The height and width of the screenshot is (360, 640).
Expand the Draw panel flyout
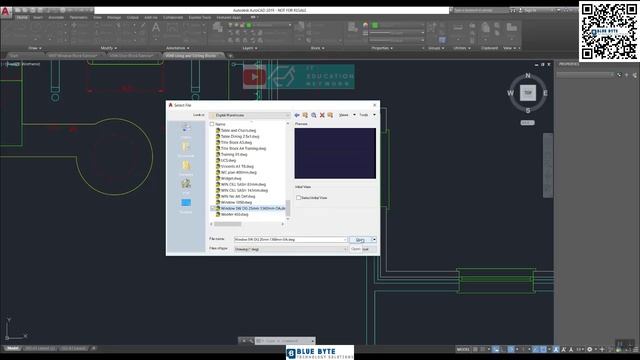pyautogui.click(x=34, y=48)
